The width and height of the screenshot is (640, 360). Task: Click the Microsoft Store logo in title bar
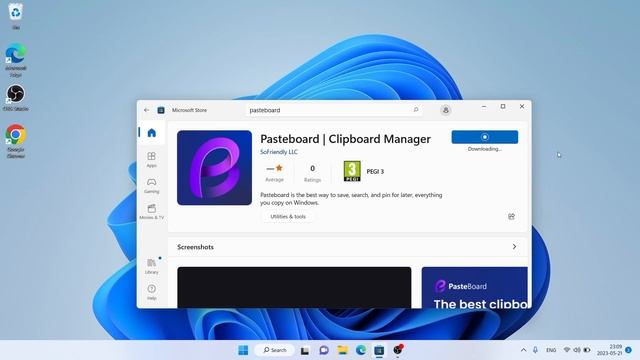161,110
